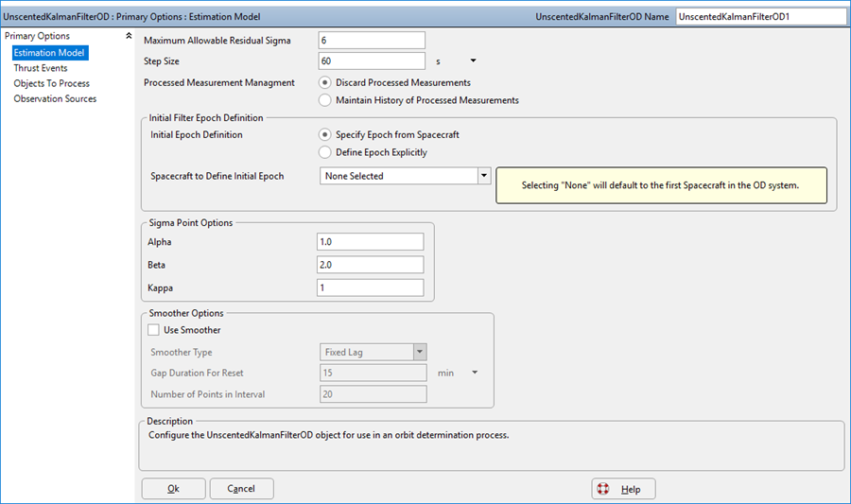The height and width of the screenshot is (504, 851).
Task: Open Spacecraft to Define Initial Epoch dropdown
Action: click(x=484, y=176)
